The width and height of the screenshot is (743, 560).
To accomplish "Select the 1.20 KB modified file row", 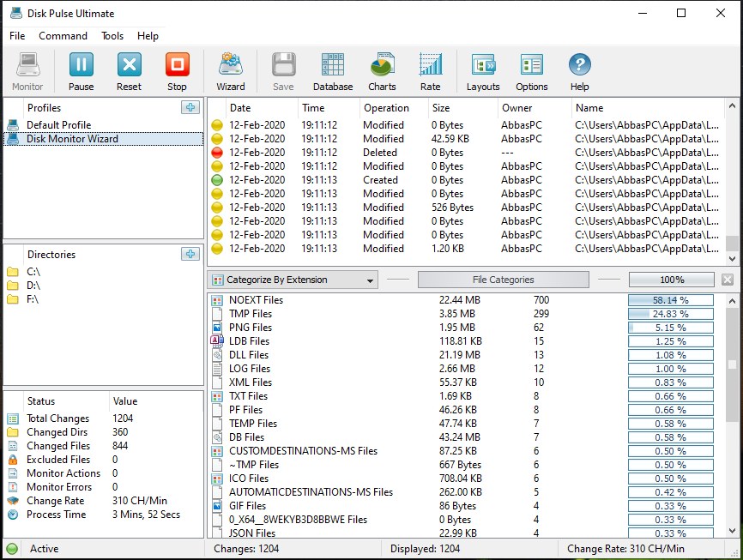I will tap(466, 249).
